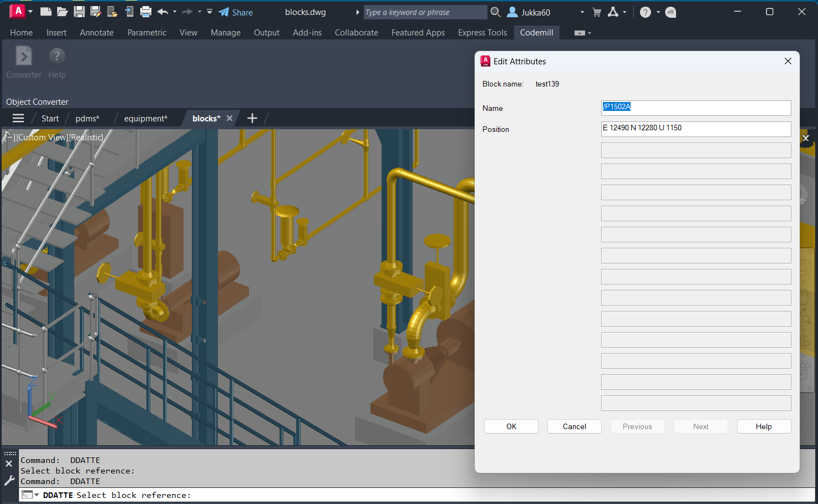
Task: Click the search magnifier icon
Action: 495,12
